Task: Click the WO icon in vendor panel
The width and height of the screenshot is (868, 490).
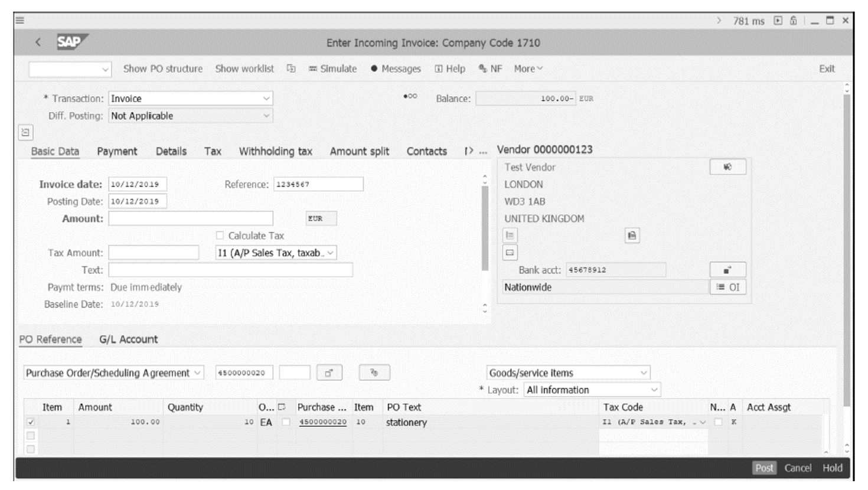Action: coord(728,166)
